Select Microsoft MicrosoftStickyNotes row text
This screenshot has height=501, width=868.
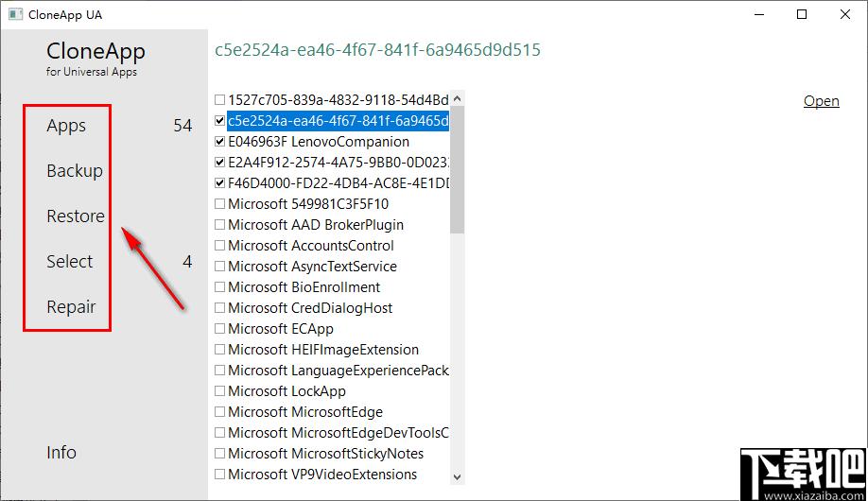pos(325,454)
